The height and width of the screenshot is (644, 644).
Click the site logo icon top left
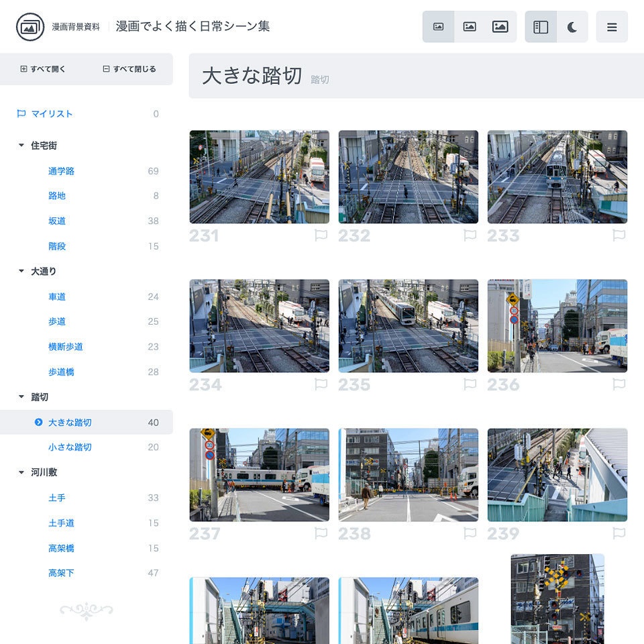(x=27, y=27)
